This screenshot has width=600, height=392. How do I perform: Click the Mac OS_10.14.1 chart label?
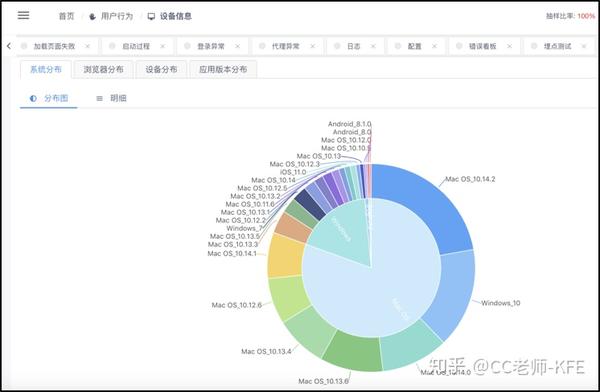[x=232, y=253]
